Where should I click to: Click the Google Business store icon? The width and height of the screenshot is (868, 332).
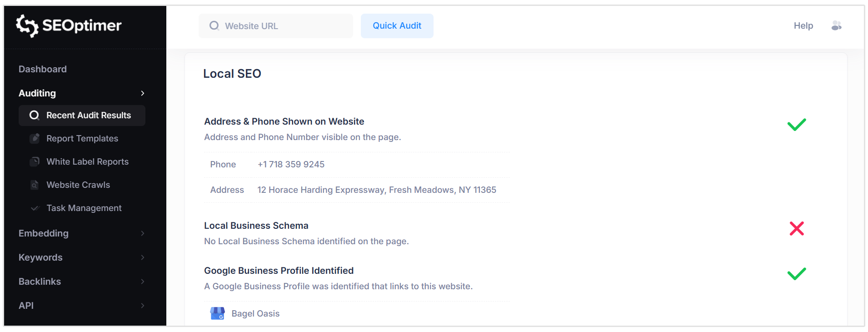click(x=217, y=313)
